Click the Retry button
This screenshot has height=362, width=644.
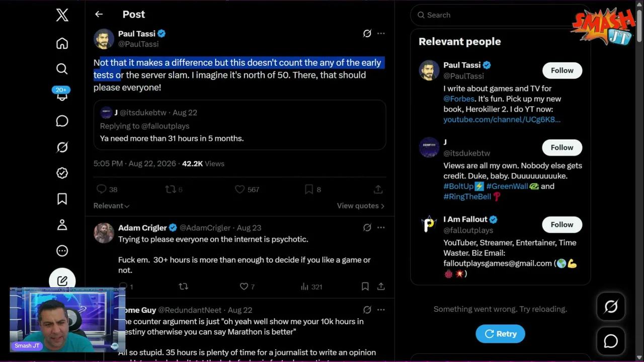(x=500, y=334)
